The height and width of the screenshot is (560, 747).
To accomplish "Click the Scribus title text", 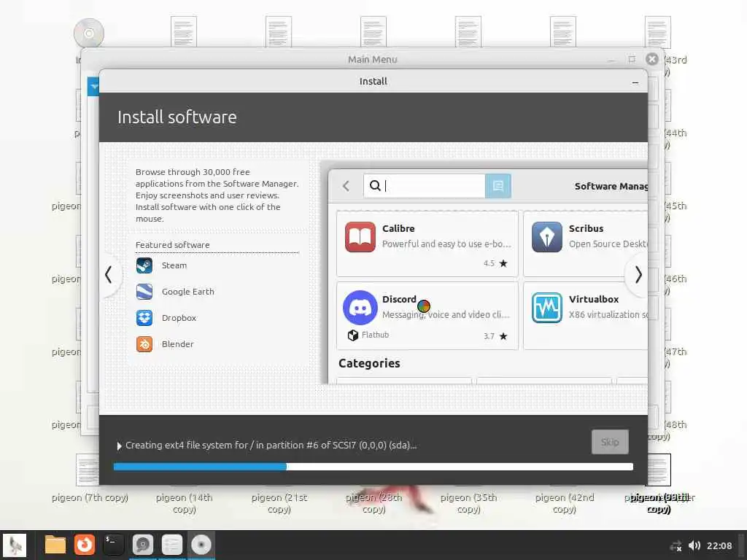I will point(586,228).
